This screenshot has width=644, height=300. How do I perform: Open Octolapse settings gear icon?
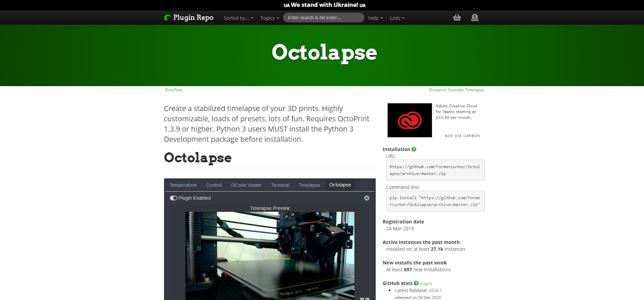367,198
